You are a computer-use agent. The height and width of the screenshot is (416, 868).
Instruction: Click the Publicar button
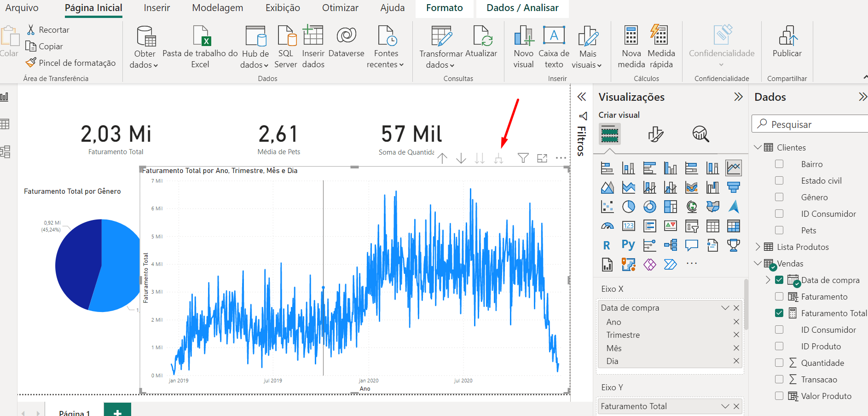(787, 41)
